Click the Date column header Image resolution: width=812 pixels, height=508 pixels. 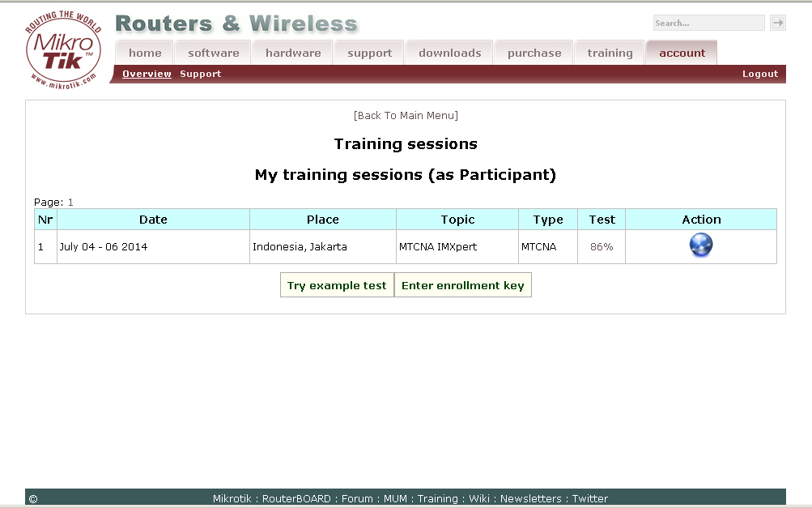click(153, 220)
